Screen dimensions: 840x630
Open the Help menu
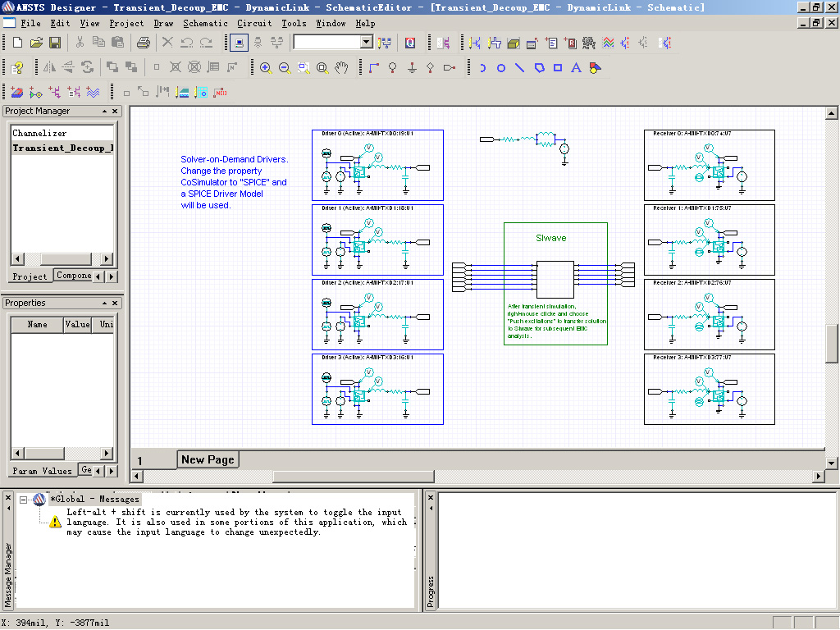[365, 23]
